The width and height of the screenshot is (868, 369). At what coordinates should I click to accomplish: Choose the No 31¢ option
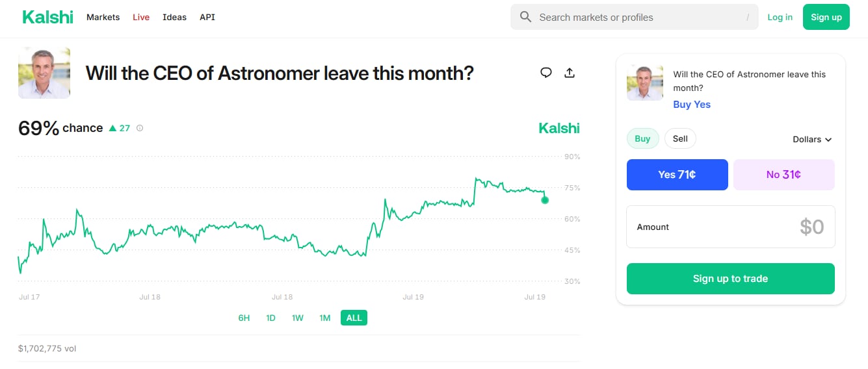click(x=783, y=175)
